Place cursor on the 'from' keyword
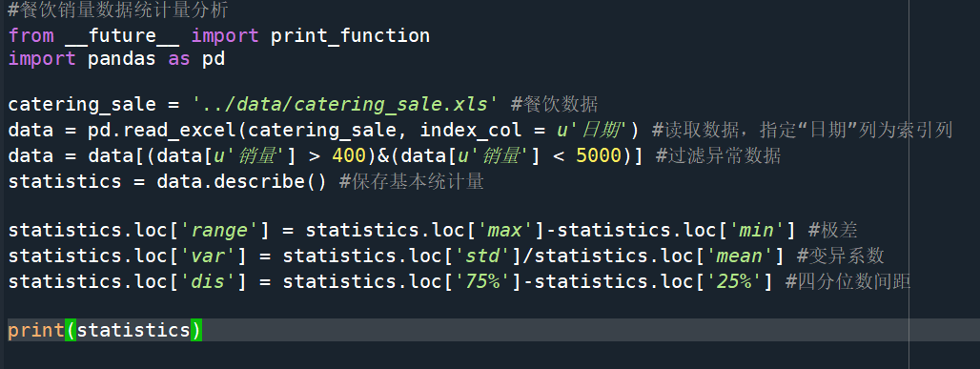The height and width of the screenshot is (369, 980). point(31,35)
